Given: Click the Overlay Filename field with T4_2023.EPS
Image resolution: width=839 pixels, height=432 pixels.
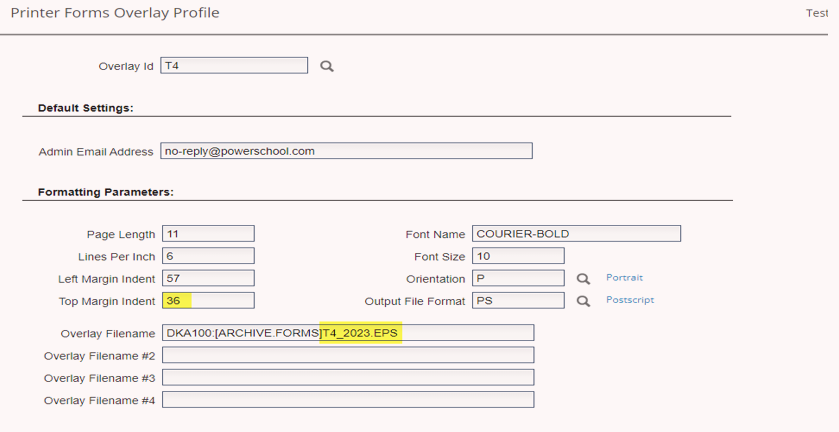Looking at the screenshot, I should (347, 333).
